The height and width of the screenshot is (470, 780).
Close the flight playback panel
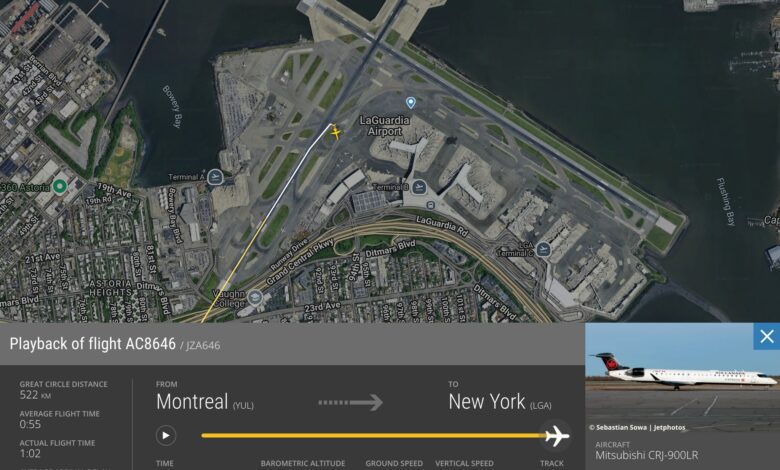coord(767,336)
